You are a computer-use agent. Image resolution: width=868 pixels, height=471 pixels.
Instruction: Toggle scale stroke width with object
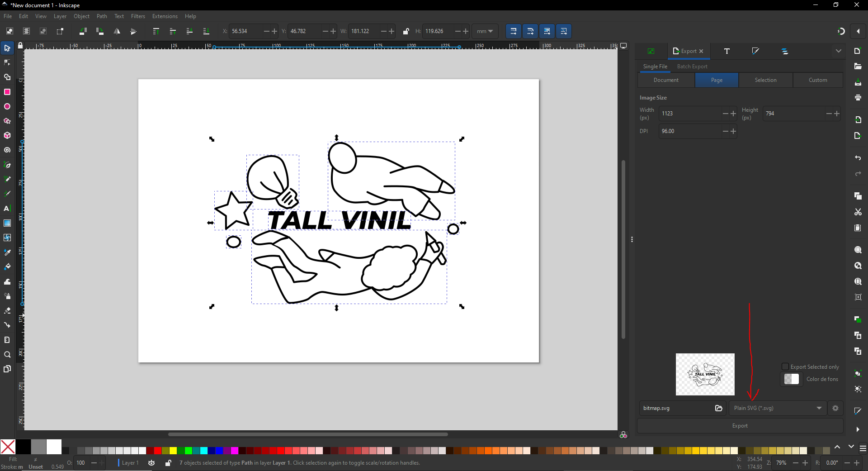pos(513,31)
